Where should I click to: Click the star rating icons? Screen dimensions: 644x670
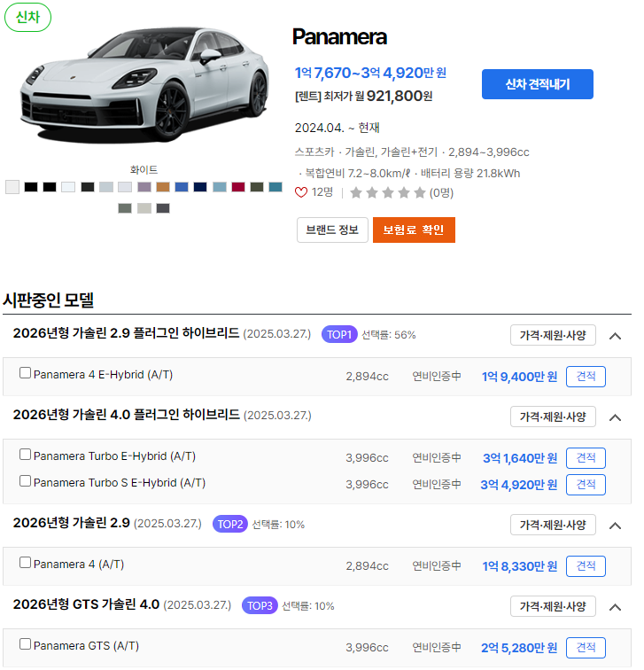pos(388,193)
